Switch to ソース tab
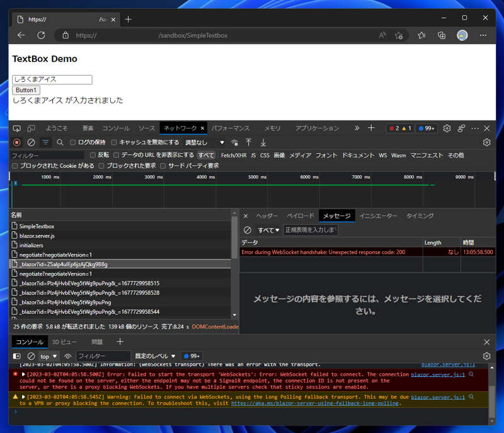Viewport: 504px width, 433px height. [x=147, y=128]
